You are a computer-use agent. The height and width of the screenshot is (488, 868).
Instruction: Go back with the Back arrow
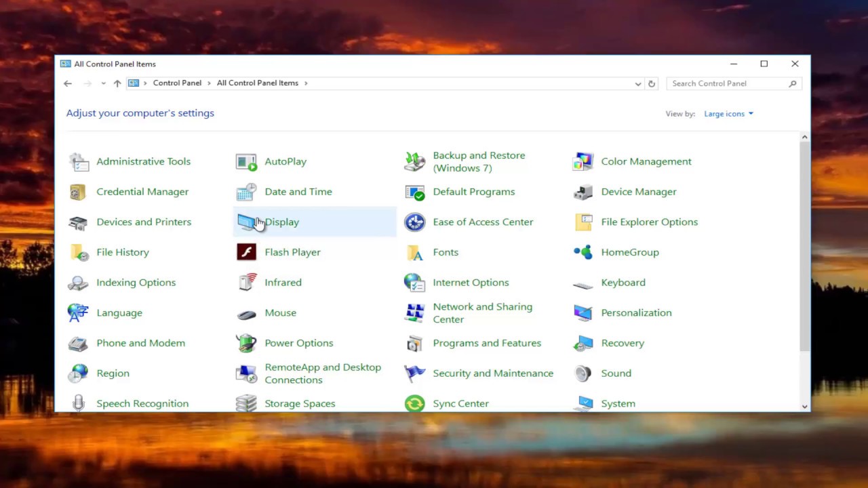pyautogui.click(x=68, y=83)
